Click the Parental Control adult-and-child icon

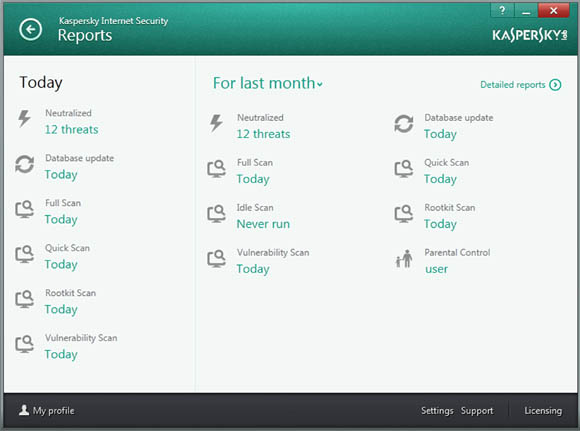click(404, 258)
